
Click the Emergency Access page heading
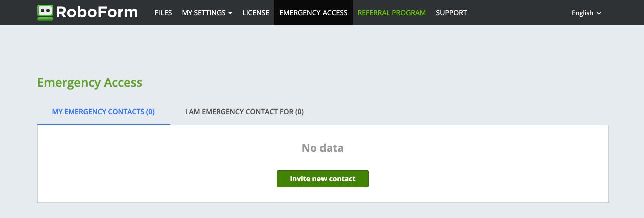pyautogui.click(x=90, y=83)
